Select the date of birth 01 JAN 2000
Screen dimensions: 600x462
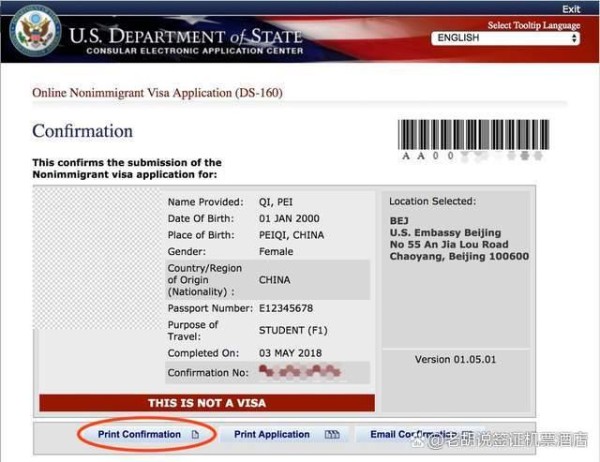[x=289, y=219]
